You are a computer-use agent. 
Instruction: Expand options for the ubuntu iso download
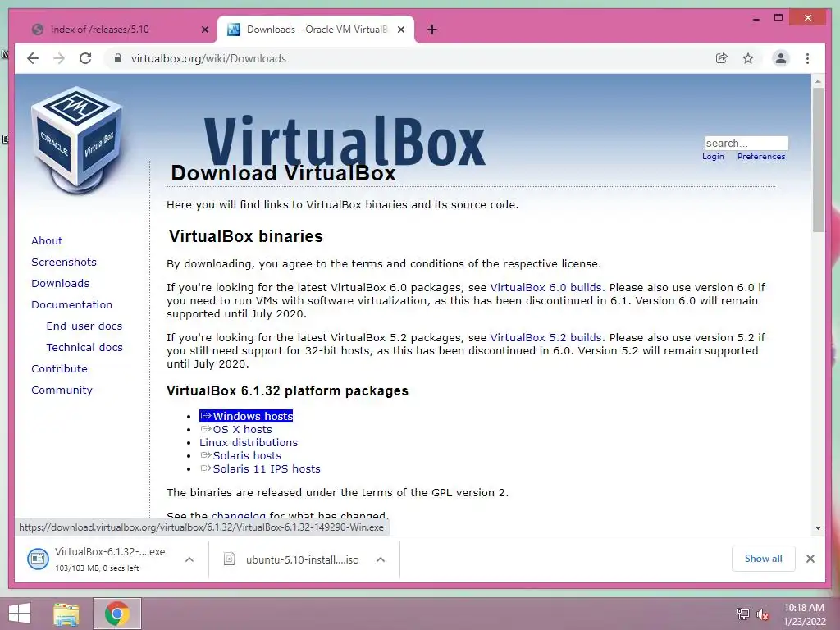click(x=381, y=559)
